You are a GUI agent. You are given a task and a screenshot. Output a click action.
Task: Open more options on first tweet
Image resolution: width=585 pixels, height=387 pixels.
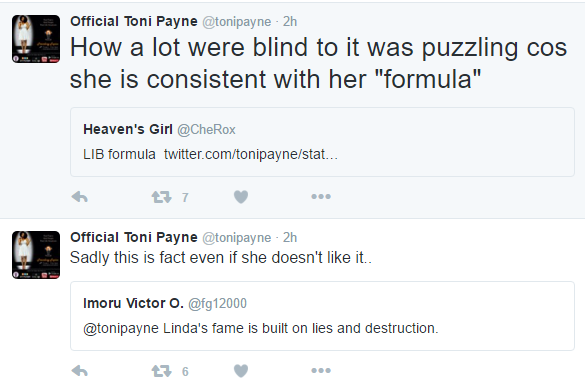(x=321, y=196)
